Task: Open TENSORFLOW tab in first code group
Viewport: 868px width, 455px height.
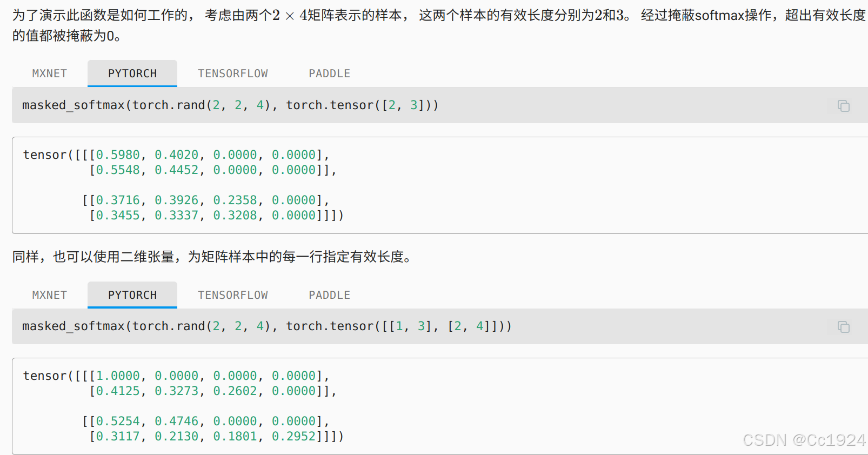Action: click(233, 73)
